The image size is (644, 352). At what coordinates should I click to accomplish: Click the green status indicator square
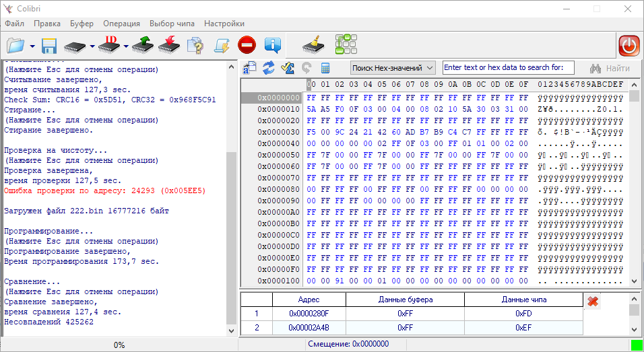point(636,345)
